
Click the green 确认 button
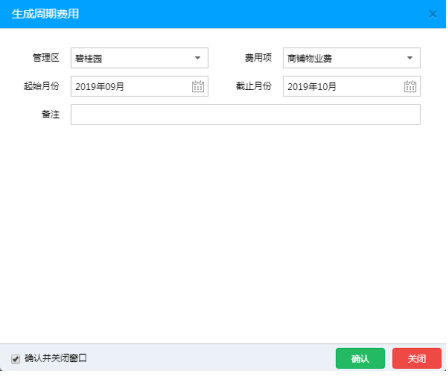click(360, 359)
